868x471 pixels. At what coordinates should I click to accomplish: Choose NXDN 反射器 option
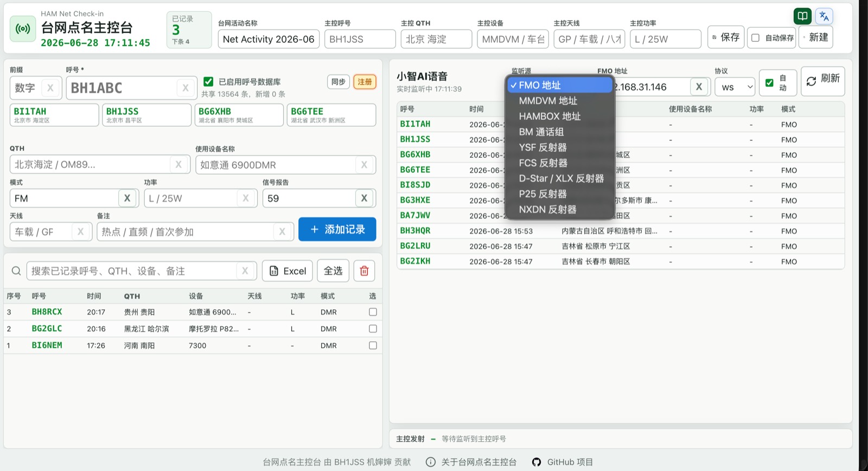click(x=559, y=209)
